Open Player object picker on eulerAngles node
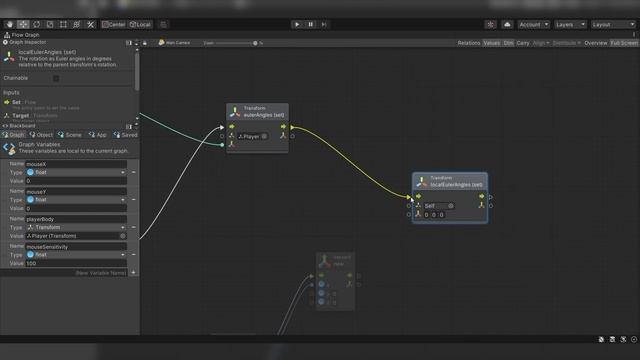The width and height of the screenshot is (640, 360). (x=264, y=136)
